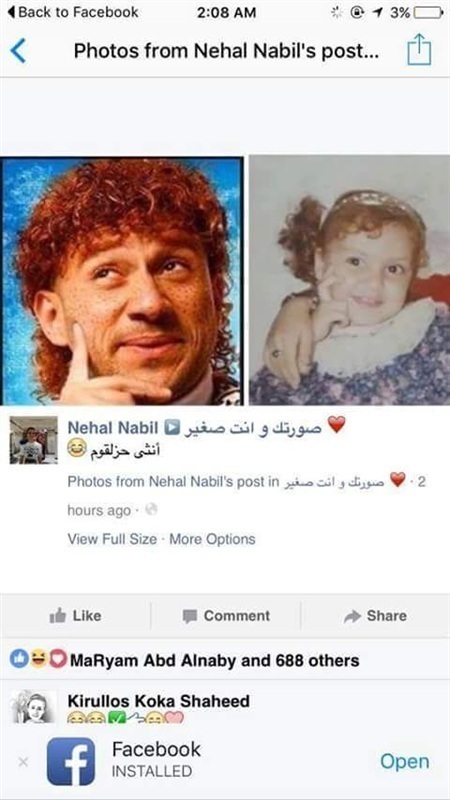Screen dimensions: 450x800
Task: Open Kirullos Koka Shaheed's commenter name
Action: (x=159, y=701)
